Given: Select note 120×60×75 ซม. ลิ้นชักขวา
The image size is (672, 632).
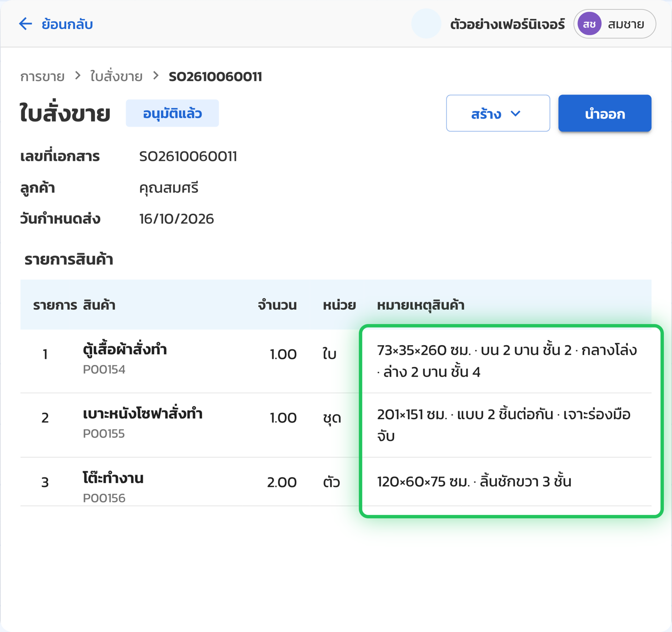Looking at the screenshot, I should pos(474,482).
